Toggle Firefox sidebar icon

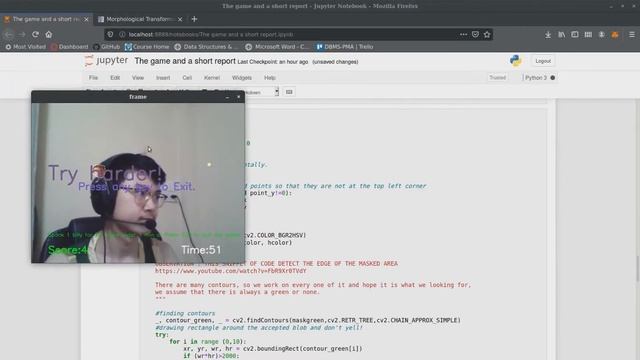[575, 35]
